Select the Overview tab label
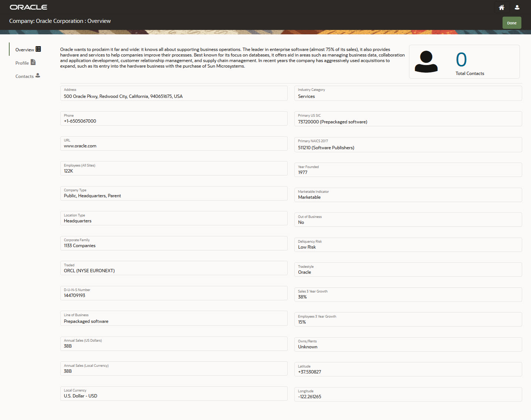Viewport: 531px width, 420px height. (25, 50)
